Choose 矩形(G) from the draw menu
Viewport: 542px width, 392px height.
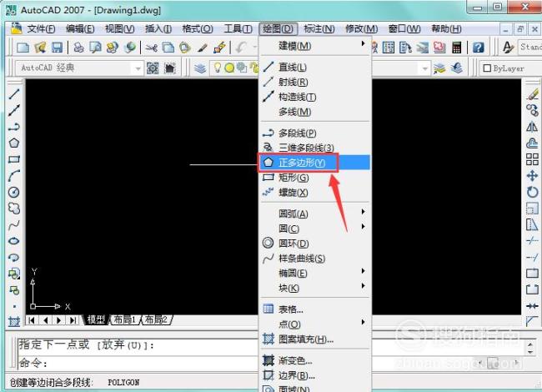tap(315, 178)
